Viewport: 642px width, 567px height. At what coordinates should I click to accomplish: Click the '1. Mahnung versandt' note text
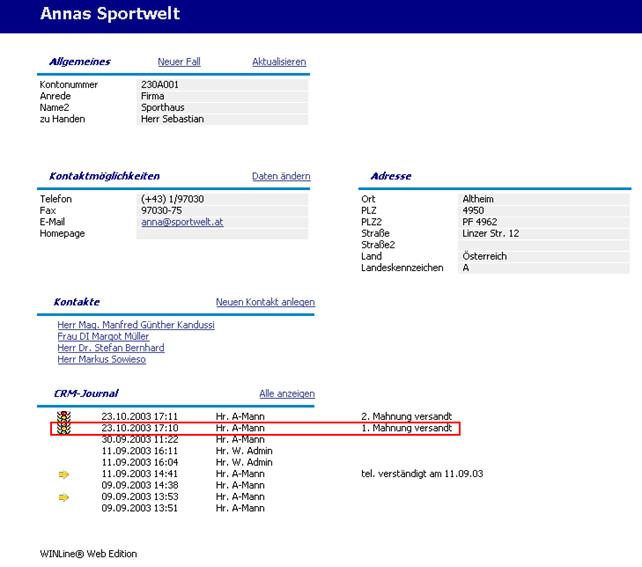pos(406,428)
